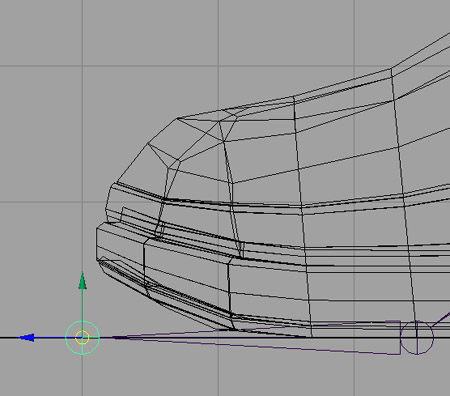The width and height of the screenshot is (450, 396).
Task: Click the blue axis arrowhead of the manipulator
Action: coord(26,337)
